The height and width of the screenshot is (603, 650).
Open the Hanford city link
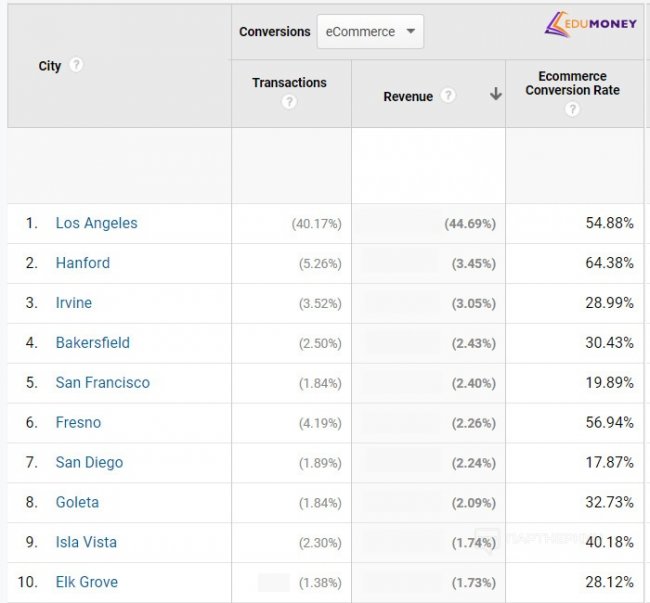pyautogui.click(x=82, y=263)
